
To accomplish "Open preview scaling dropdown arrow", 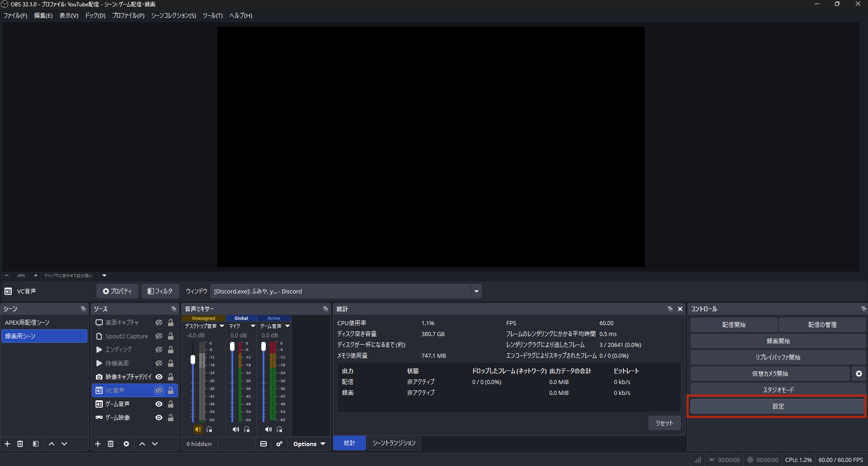I will 104,275.
